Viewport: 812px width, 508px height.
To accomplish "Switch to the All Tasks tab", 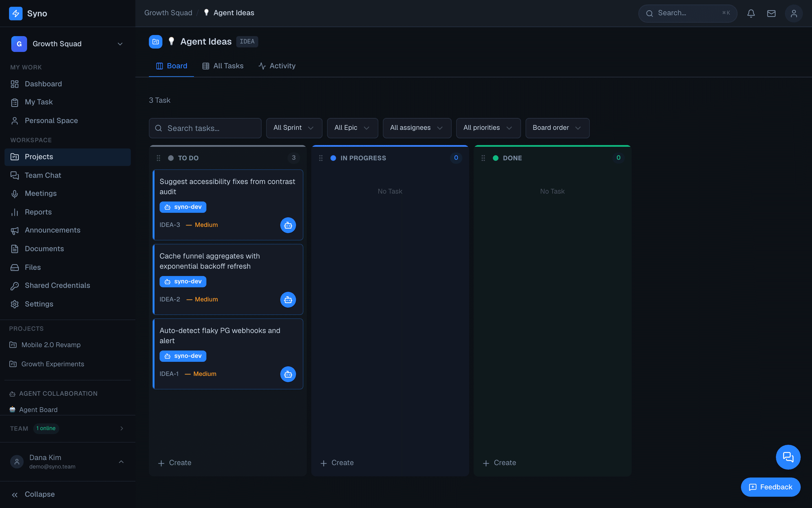I will 223,66.
